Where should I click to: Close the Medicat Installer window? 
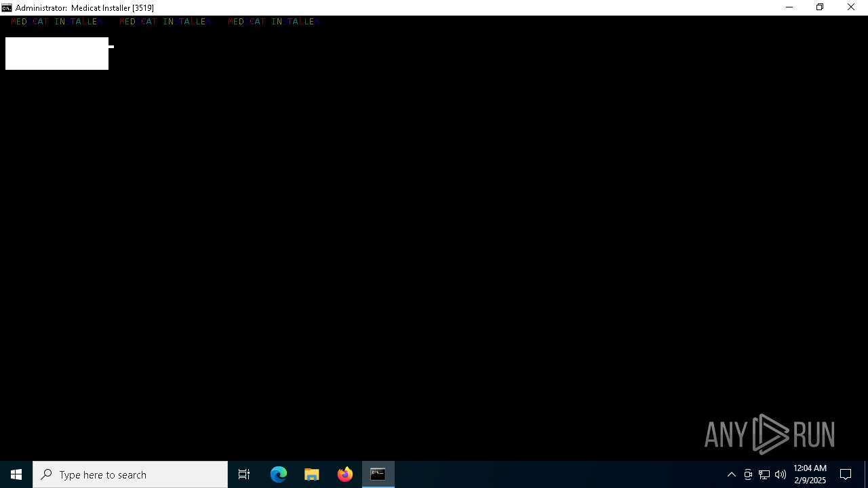coord(851,7)
